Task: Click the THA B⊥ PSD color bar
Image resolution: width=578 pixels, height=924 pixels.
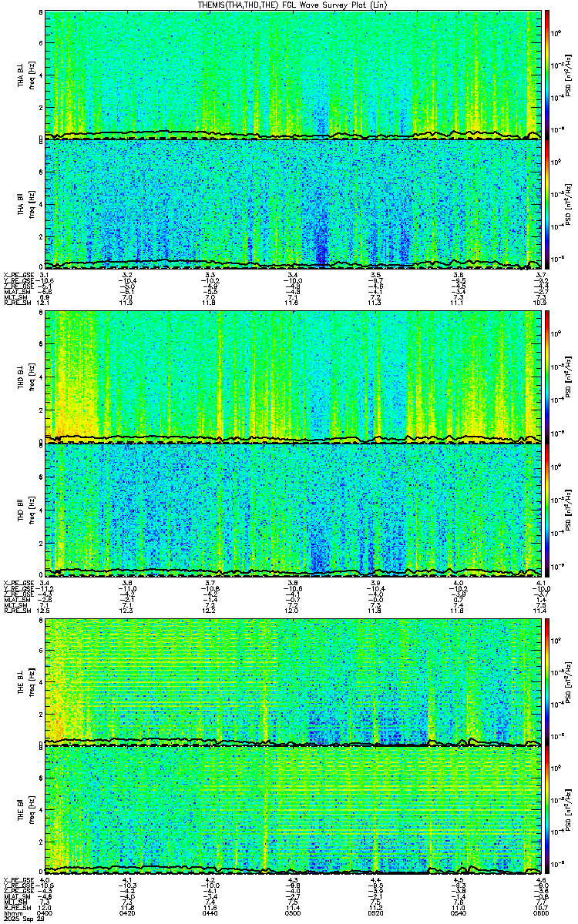Action: pyautogui.click(x=547, y=75)
